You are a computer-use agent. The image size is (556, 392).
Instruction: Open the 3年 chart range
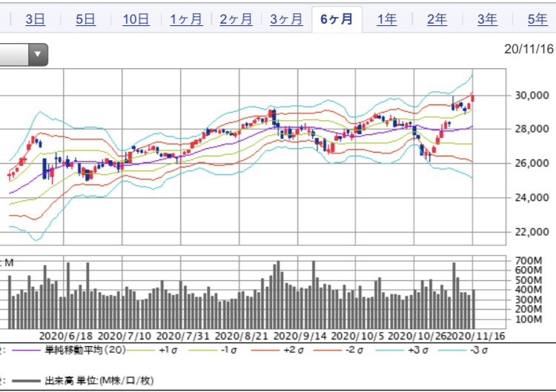tap(487, 19)
